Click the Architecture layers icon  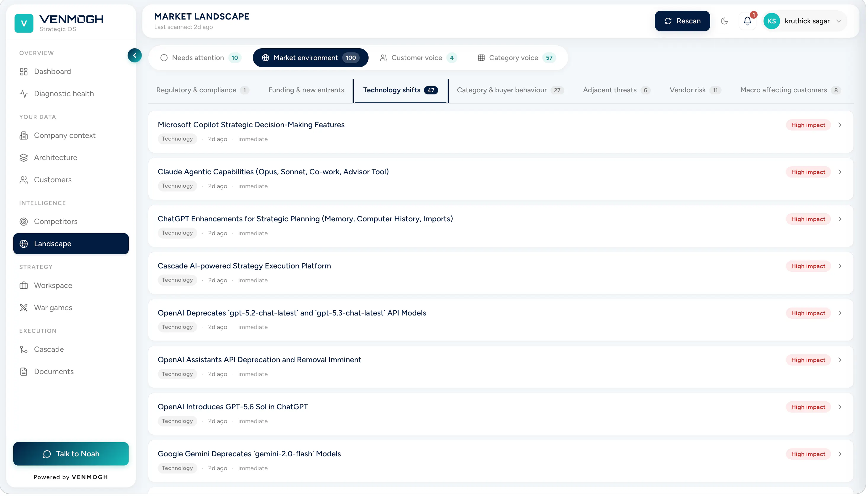(23, 158)
